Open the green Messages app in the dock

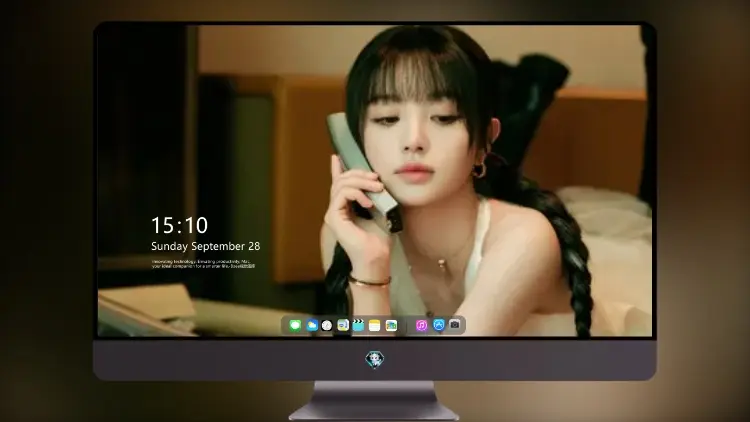[x=295, y=325]
